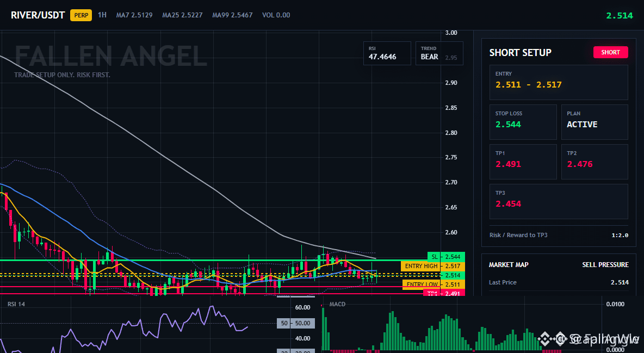644x353 pixels.
Task: Open the RIVER/USDT pair selector
Action: (x=38, y=15)
